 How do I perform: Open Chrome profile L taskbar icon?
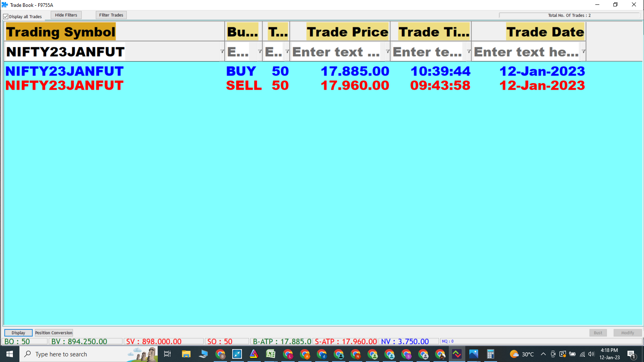[x=288, y=354]
